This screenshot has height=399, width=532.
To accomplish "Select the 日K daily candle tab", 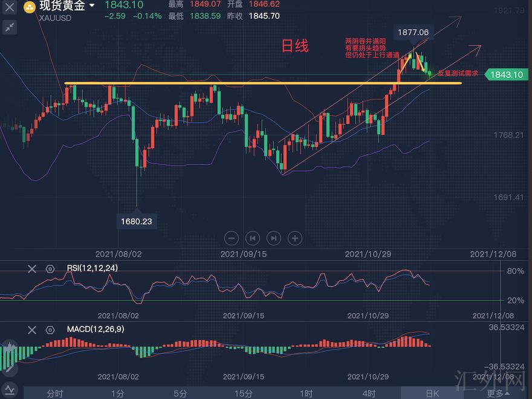I will [x=432, y=394].
